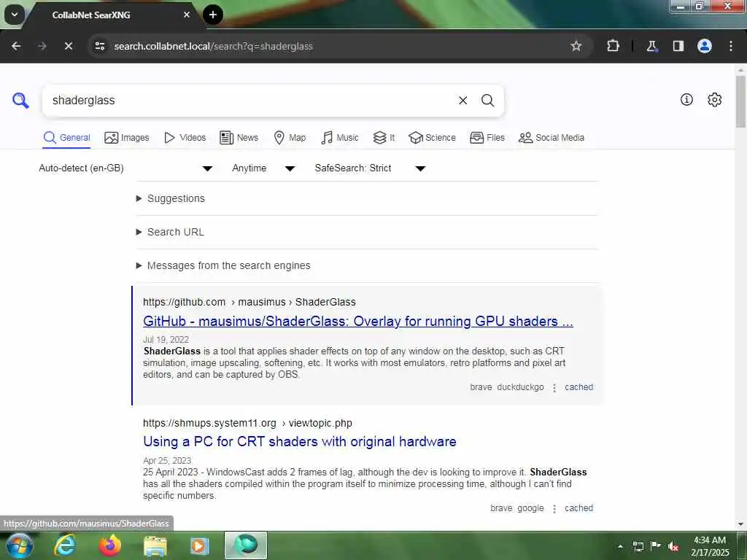
Task: Launch Firefox from taskbar
Action: pos(110,545)
